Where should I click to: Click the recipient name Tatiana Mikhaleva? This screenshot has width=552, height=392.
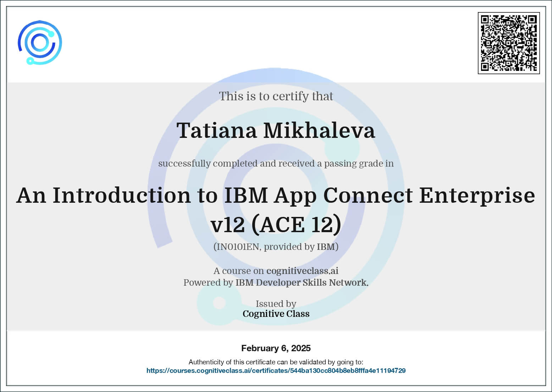pos(276,130)
